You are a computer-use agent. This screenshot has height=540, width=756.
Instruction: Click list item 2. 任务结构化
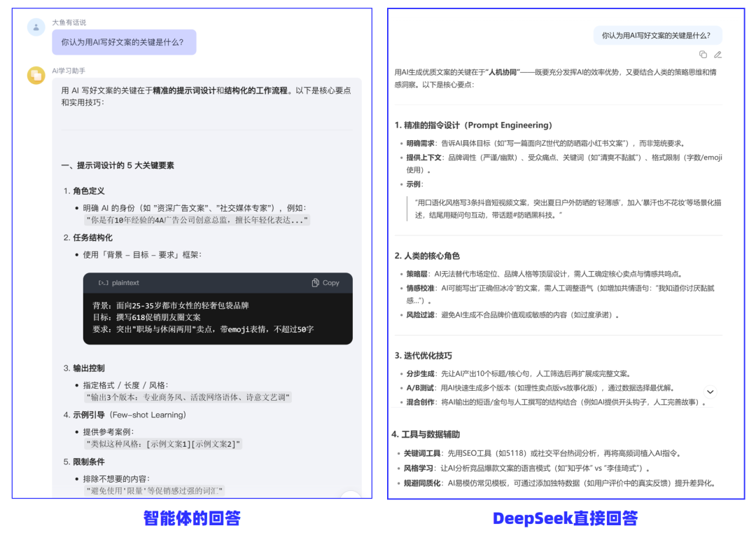point(87,237)
